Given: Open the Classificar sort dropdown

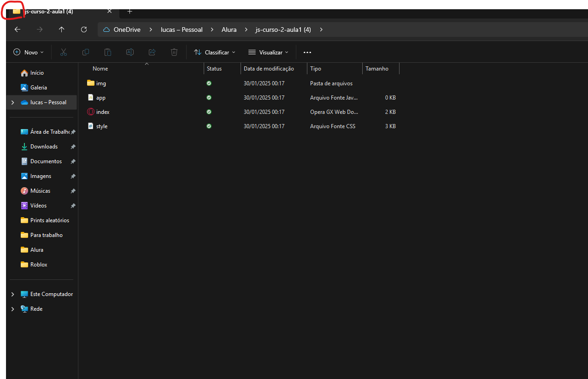Looking at the screenshot, I should tap(215, 52).
